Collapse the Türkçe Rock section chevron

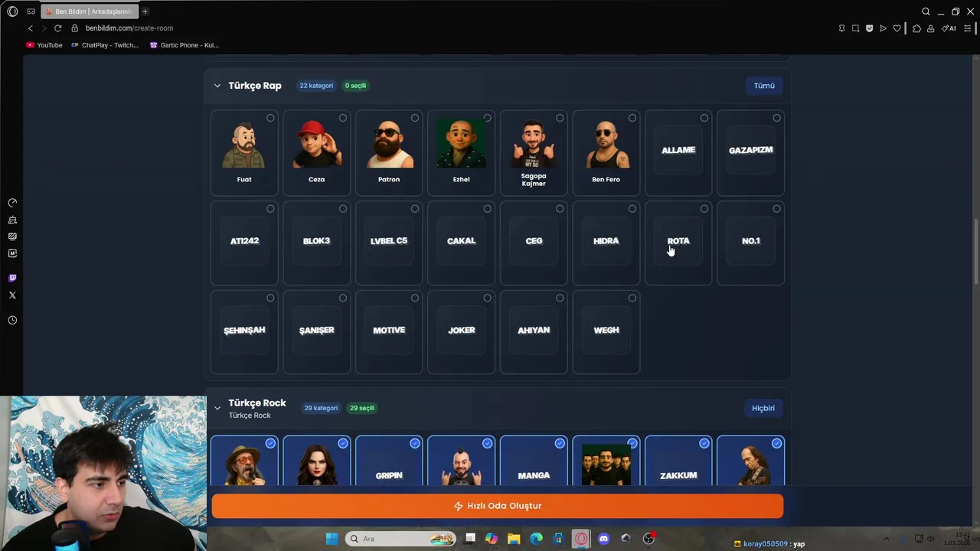217,408
